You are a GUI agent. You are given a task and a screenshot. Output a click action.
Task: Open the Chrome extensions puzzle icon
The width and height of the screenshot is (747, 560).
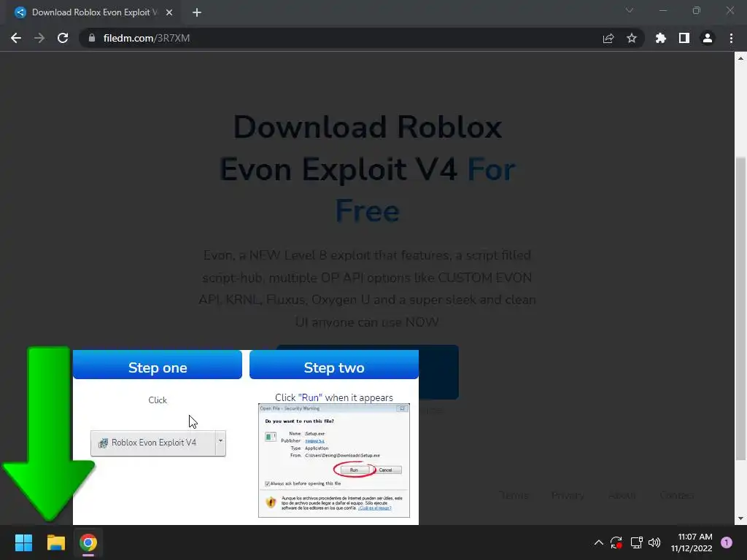point(661,38)
